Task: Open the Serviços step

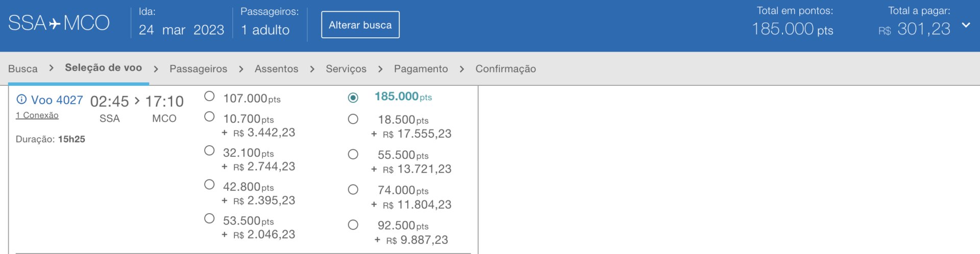Action: coord(346,69)
